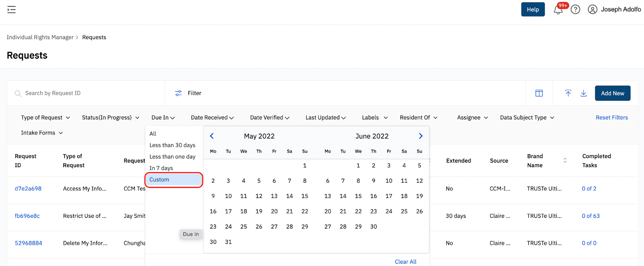Open Joseph Adolfo user profile
The height and width of the screenshot is (266, 644).
614,9
